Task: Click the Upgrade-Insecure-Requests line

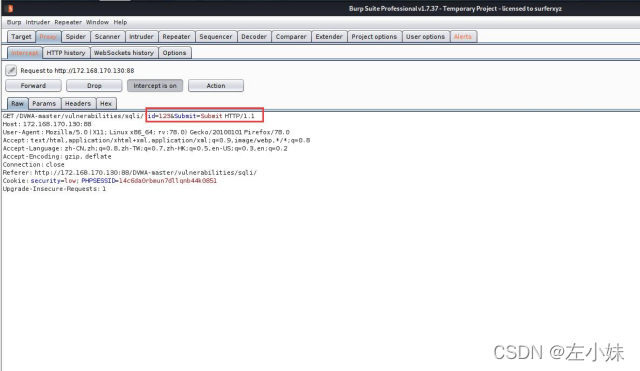Action: (54, 189)
